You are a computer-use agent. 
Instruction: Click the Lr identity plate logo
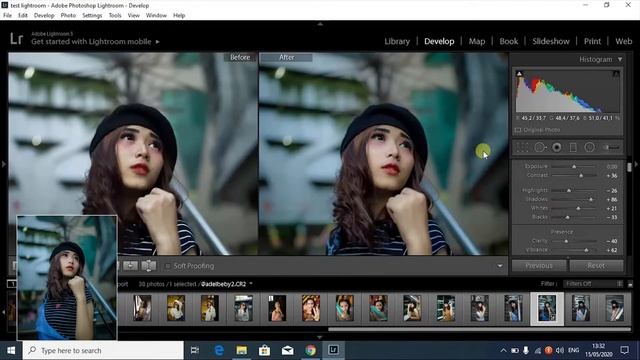pos(17,39)
